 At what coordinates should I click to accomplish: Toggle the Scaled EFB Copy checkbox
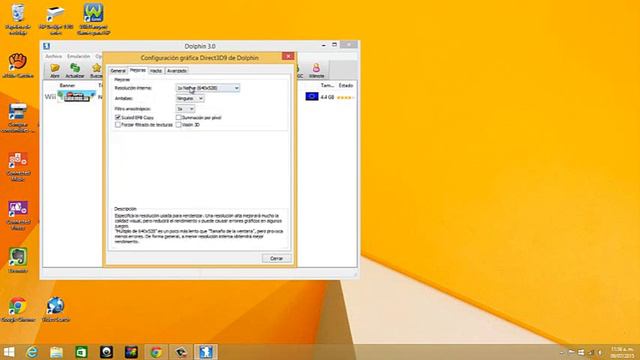[x=118, y=118]
